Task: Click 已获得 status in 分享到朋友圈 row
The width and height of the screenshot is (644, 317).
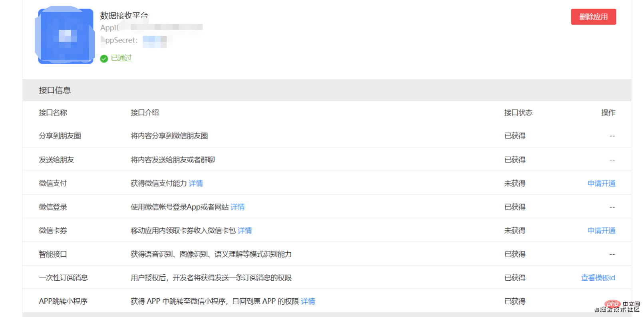Action: [515, 136]
